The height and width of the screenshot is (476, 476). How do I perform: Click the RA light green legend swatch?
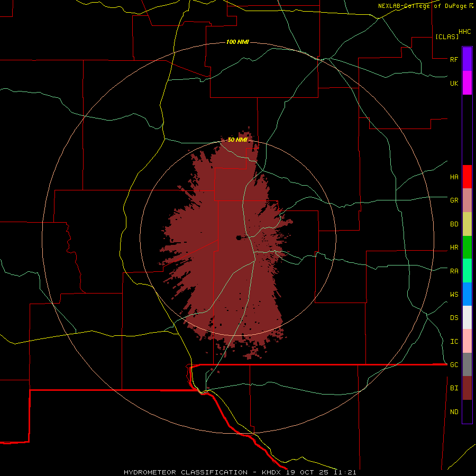click(x=467, y=271)
